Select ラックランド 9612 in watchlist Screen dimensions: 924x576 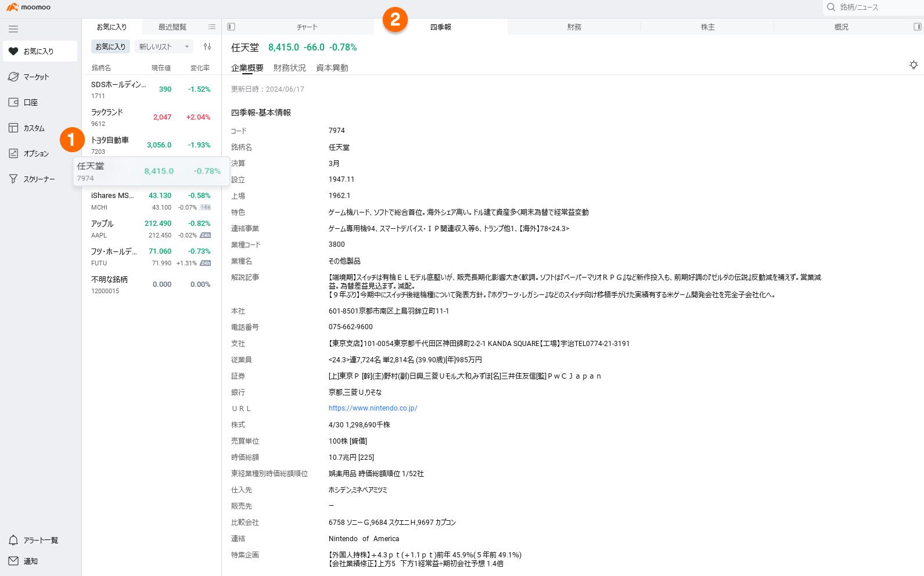(151, 117)
